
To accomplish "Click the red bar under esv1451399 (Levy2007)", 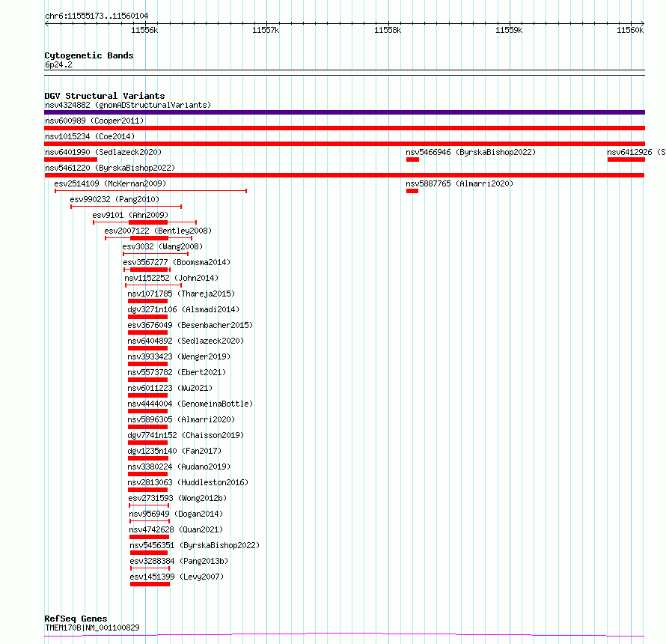I will coord(150,584).
